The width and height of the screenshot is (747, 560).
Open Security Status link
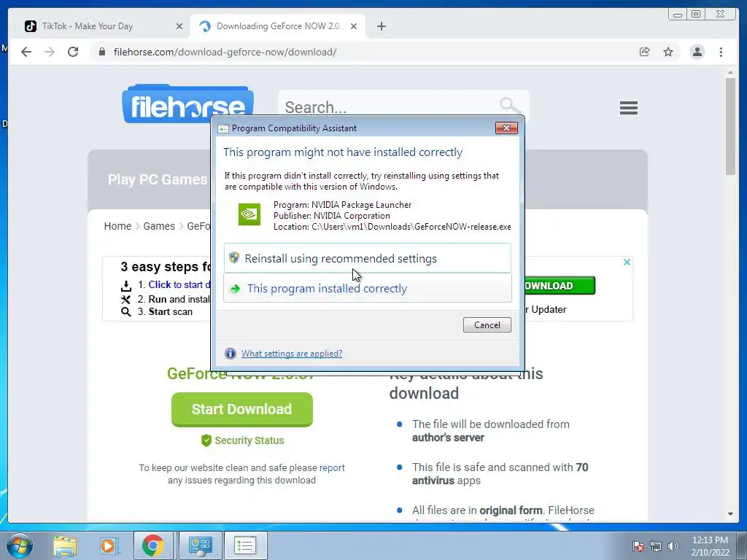pos(242,440)
